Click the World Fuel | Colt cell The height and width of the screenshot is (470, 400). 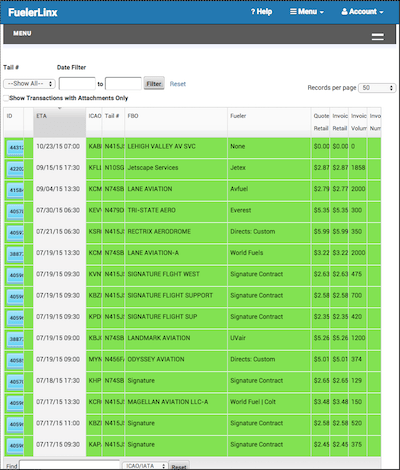269,402
